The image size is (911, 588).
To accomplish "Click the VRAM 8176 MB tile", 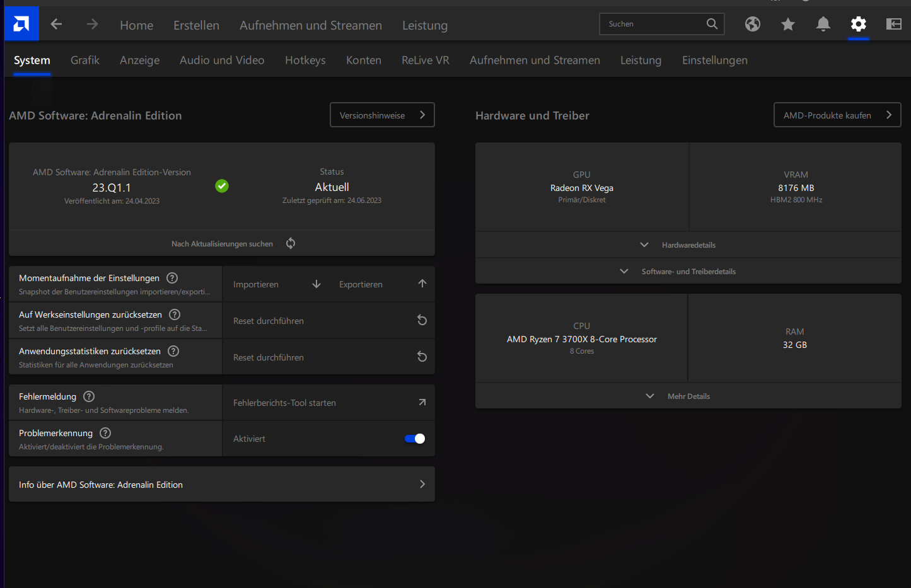I will 796,187.
